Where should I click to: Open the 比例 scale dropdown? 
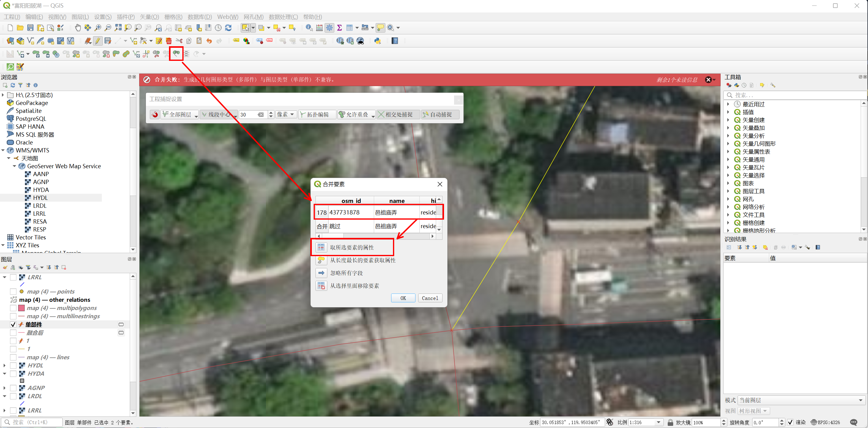(658, 422)
